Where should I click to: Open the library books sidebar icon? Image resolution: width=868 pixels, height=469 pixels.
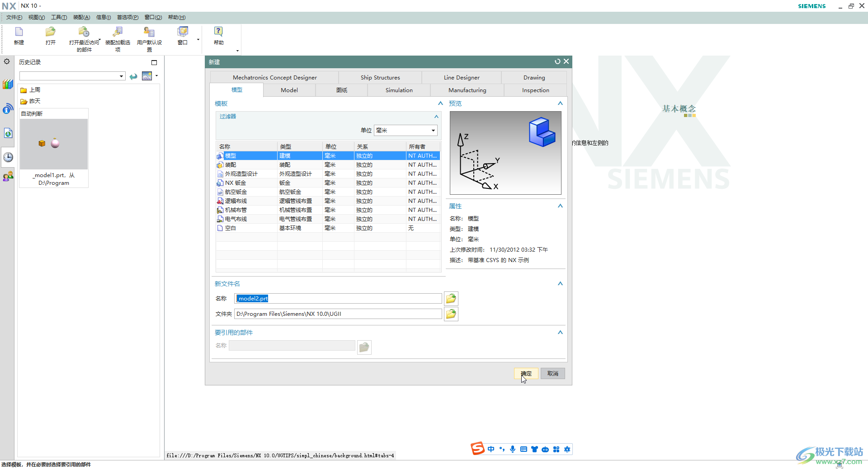(x=8, y=84)
